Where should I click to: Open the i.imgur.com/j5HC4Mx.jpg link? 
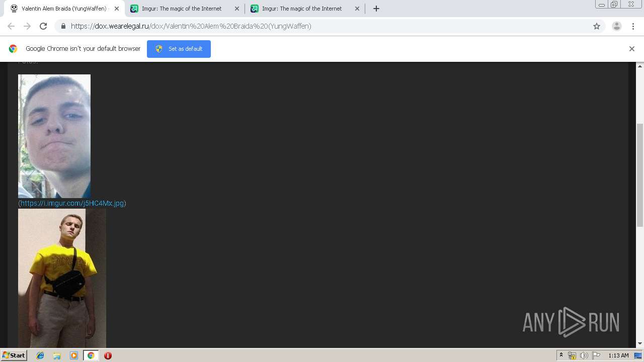72,203
